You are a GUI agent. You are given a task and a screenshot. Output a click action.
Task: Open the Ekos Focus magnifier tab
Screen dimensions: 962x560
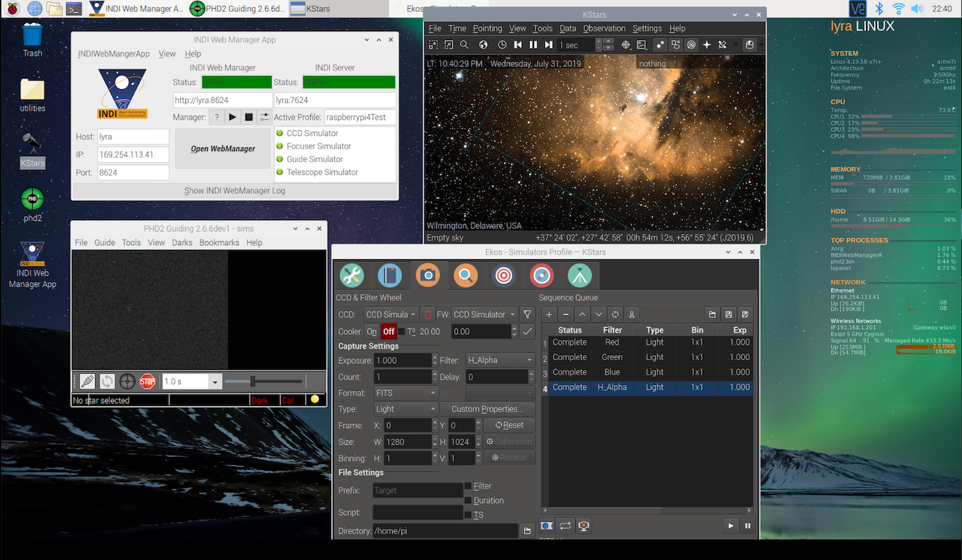tap(466, 275)
